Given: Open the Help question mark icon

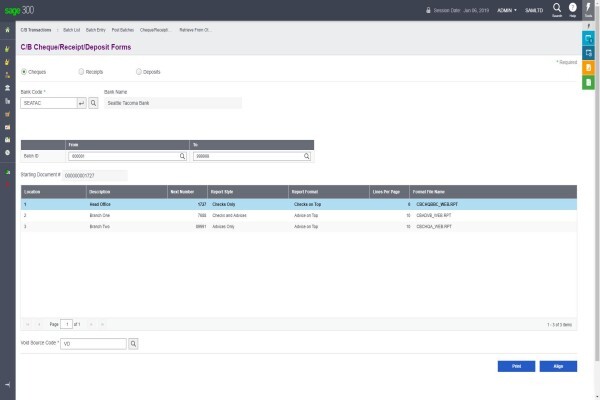Looking at the screenshot, I should 572,9.
